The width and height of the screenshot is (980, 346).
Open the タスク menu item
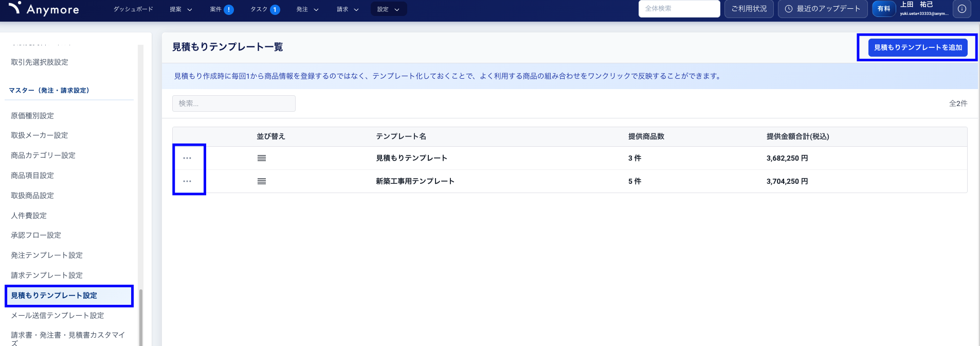click(259, 9)
